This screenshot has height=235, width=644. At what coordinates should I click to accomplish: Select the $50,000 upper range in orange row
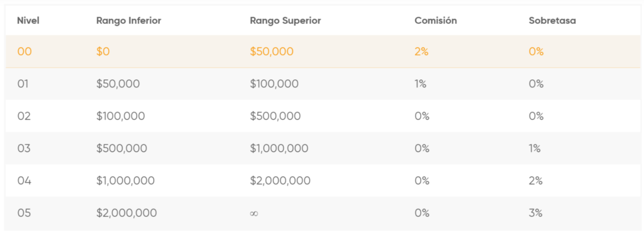[x=272, y=52]
